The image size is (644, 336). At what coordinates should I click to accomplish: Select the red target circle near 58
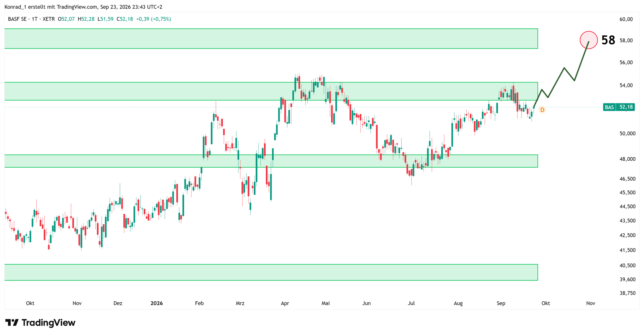click(x=588, y=40)
